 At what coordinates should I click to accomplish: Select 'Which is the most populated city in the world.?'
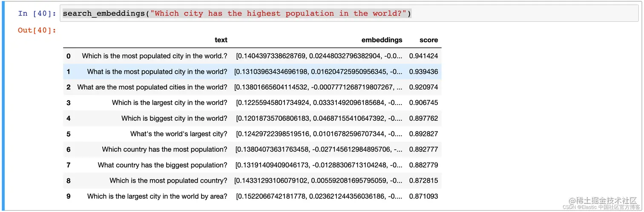tap(155, 56)
